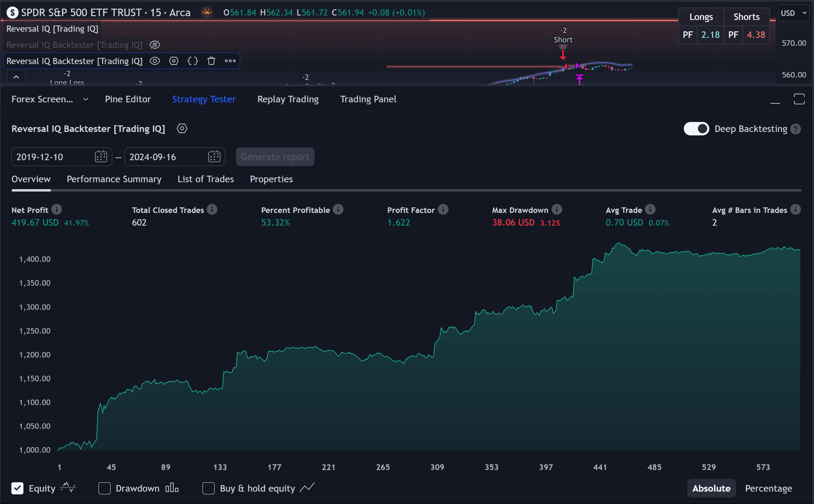
Task: Click magenta up arrow marker on chart
Action: click(579, 80)
